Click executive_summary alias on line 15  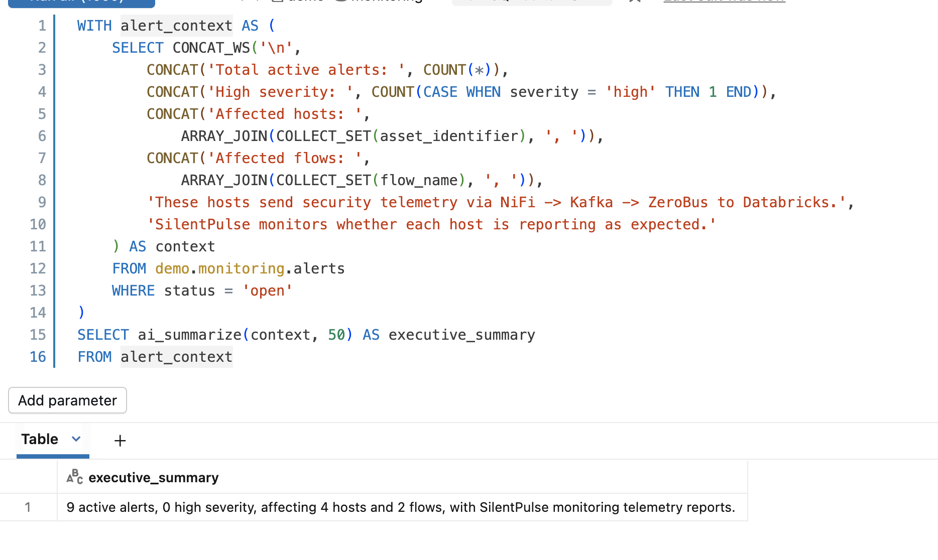(462, 335)
